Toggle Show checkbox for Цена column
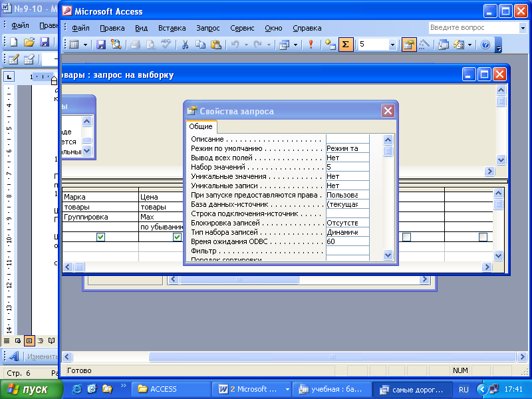 point(177,237)
